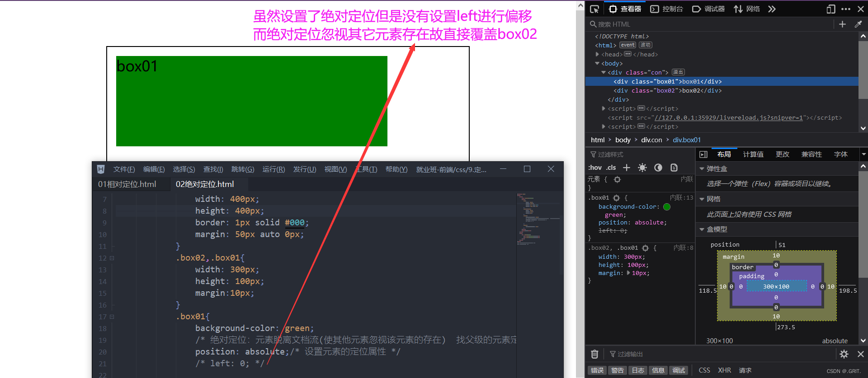Viewport: 868px width, 378px height.
Task: Activate the element picker tool
Action: (594, 9)
